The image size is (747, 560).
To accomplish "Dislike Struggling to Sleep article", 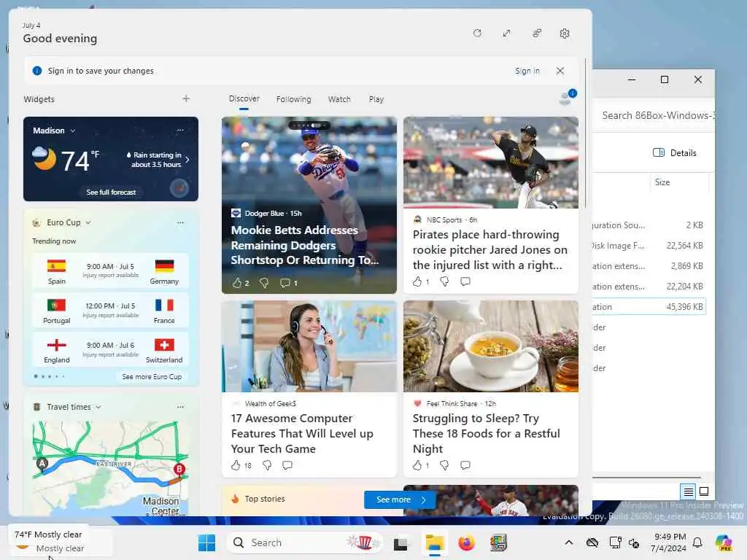I will tap(444, 465).
